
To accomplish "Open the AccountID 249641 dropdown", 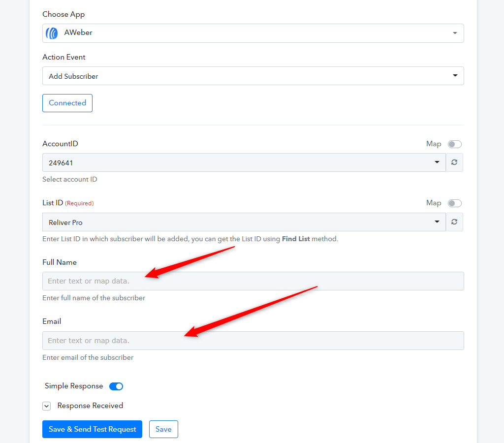I will coord(244,162).
